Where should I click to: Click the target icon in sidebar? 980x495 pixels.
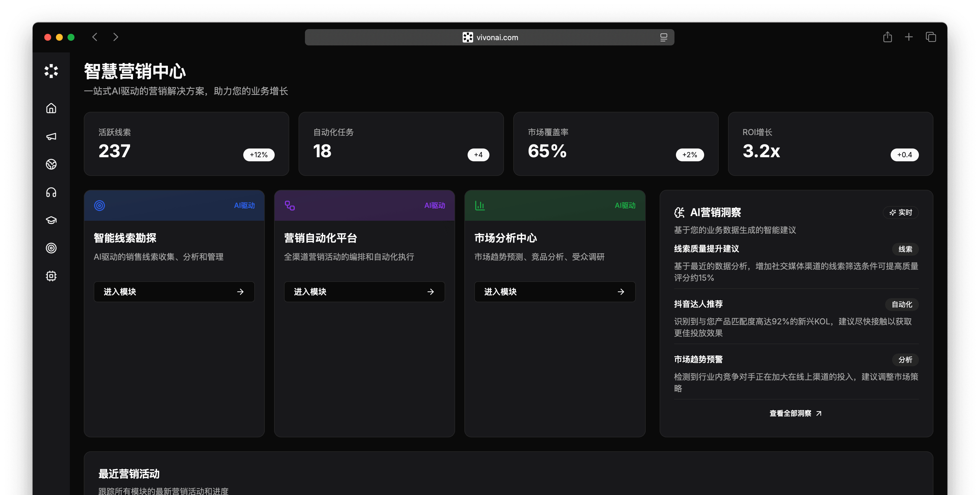click(51, 248)
